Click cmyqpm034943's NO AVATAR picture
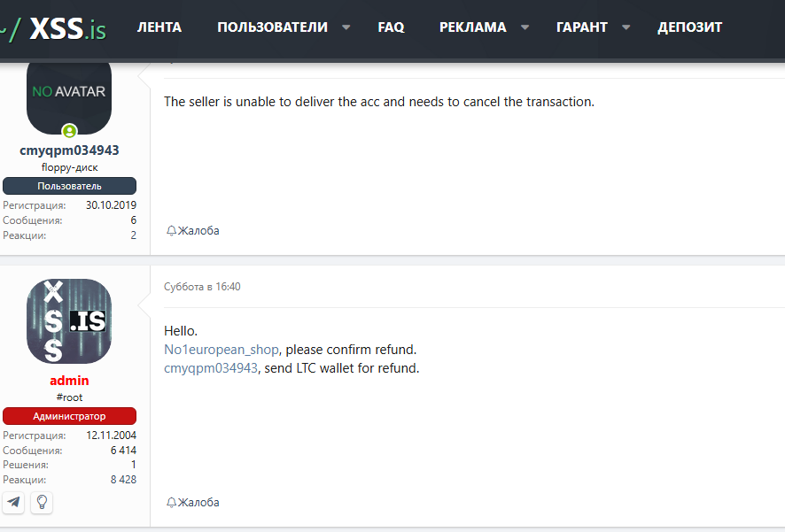Image resolution: width=785 pixels, height=532 pixels. point(69,93)
